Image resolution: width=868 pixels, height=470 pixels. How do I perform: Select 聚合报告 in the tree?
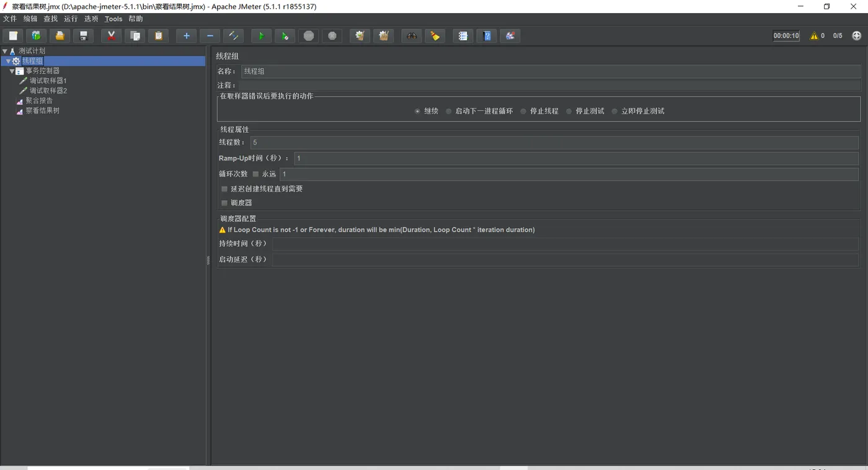pos(39,101)
